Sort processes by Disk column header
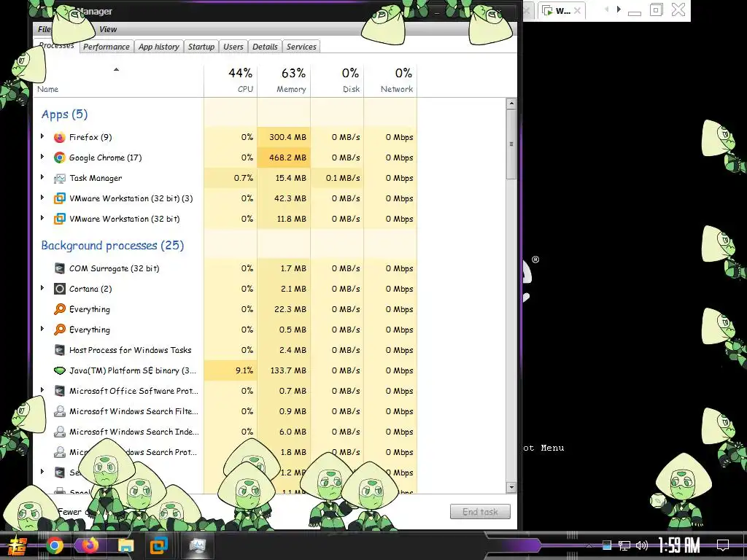The width and height of the screenshot is (747, 560). click(x=337, y=80)
